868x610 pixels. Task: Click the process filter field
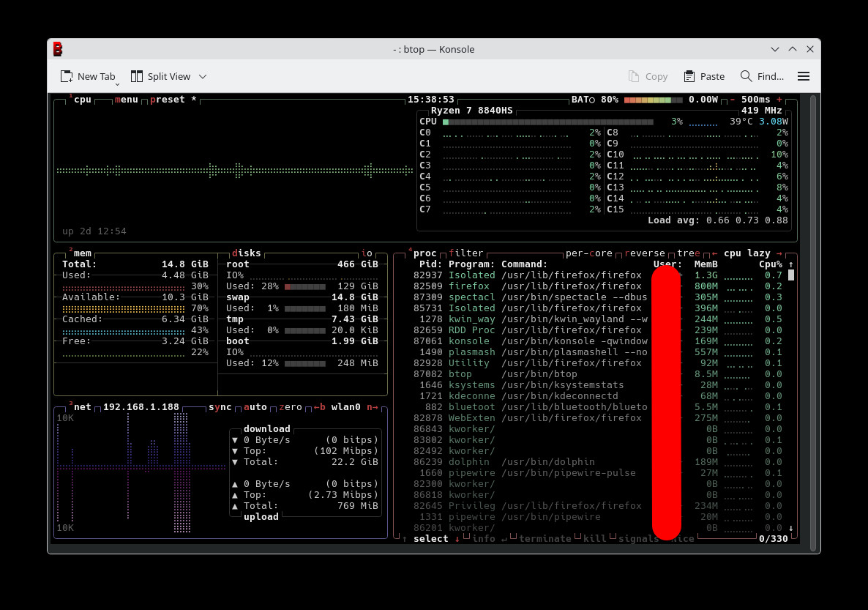[465, 253]
